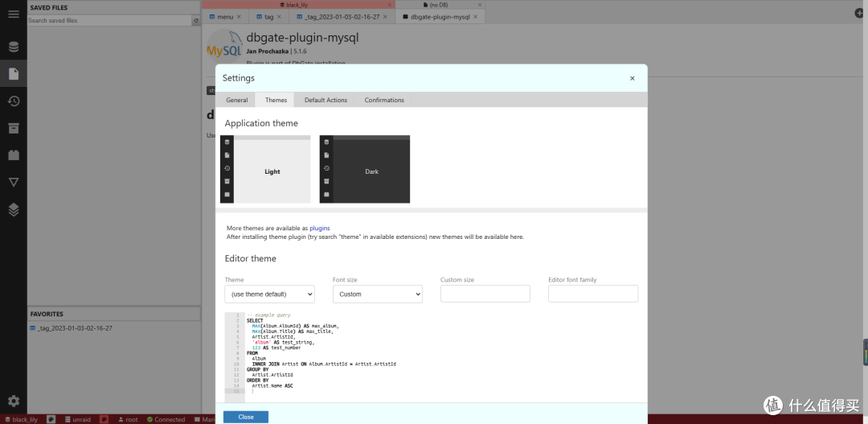The width and height of the screenshot is (868, 424).
Task: Open the plugins sidebar icon
Action: (13, 154)
